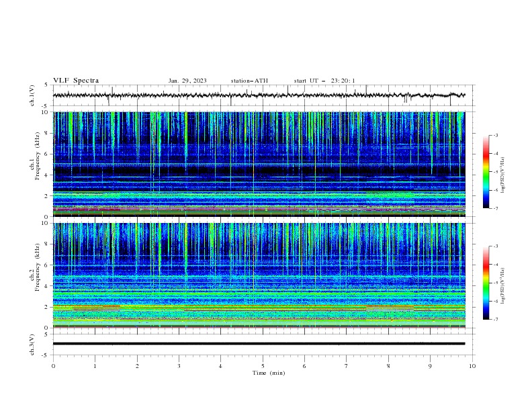
Task: Click the ch.2 spectrogram "6" kHz tick label
Action: pyautogui.click(x=47, y=265)
